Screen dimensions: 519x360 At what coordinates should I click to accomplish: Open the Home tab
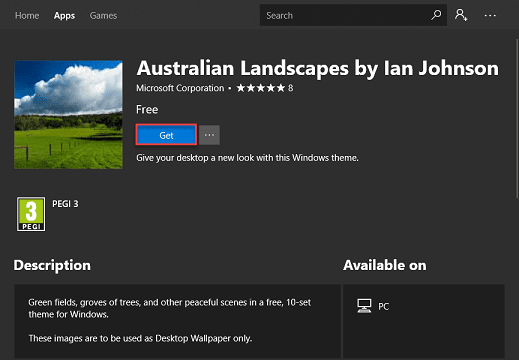tap(27, 15)
